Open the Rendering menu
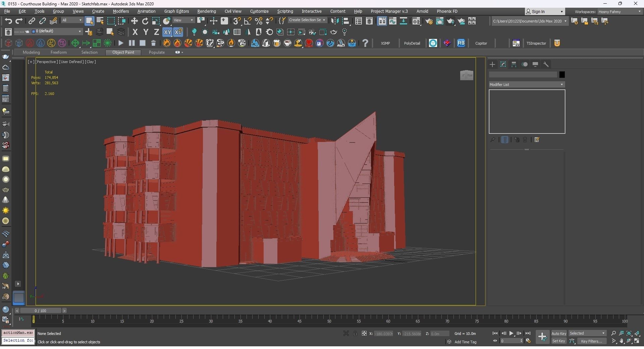 point(206,11)
